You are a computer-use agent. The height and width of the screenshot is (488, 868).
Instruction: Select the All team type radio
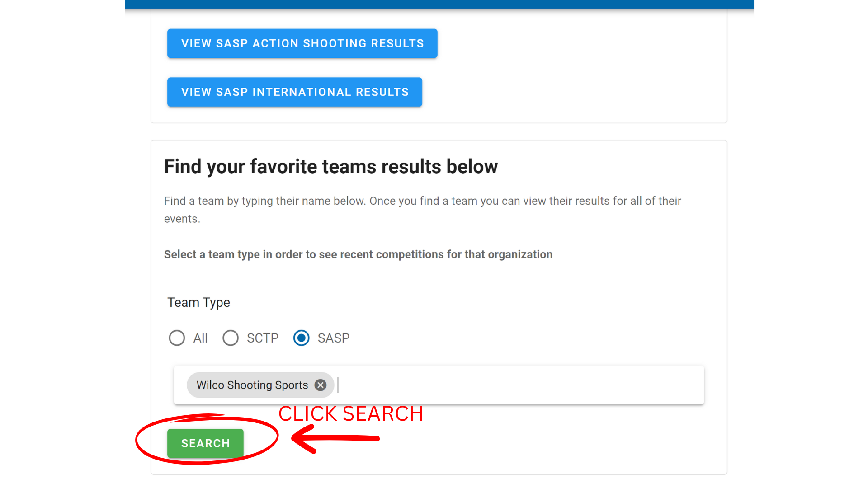tap(177, 338)
